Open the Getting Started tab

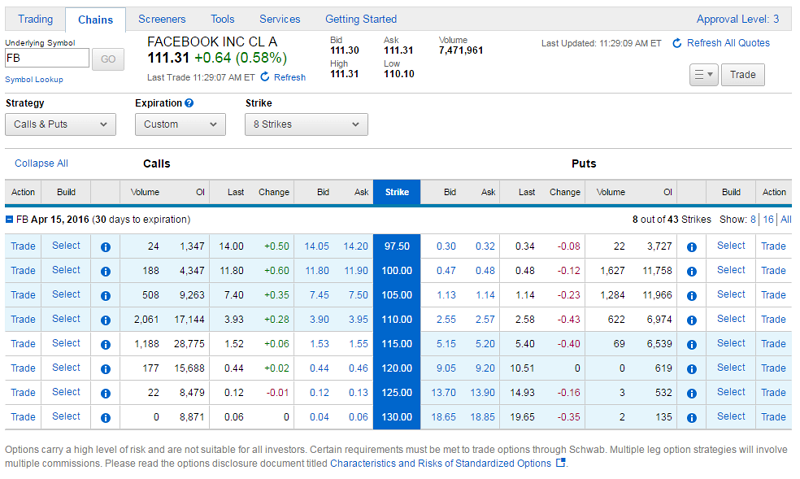click(361, 19)
